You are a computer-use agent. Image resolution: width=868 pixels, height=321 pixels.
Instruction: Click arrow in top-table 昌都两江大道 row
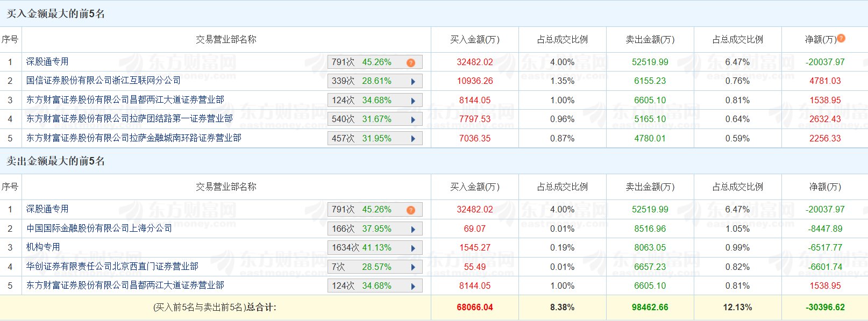pos(413,101)
